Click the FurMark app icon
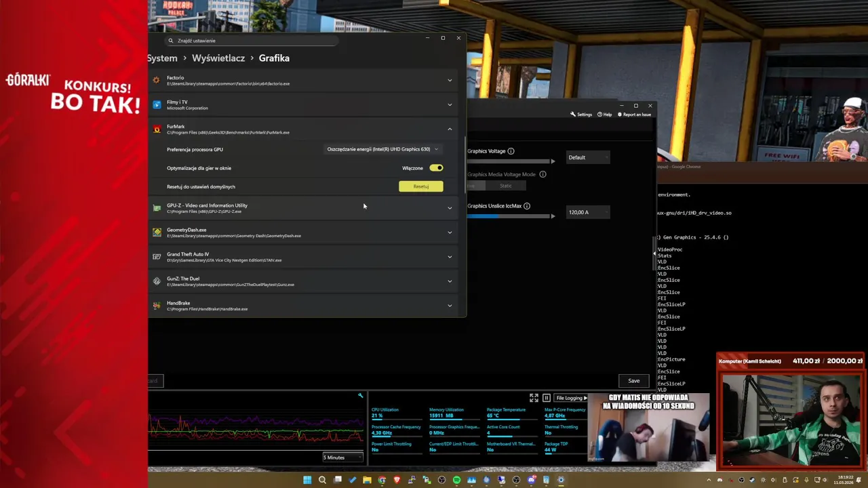This screenshot has height=488, width=868. click(x=157, y=129)
